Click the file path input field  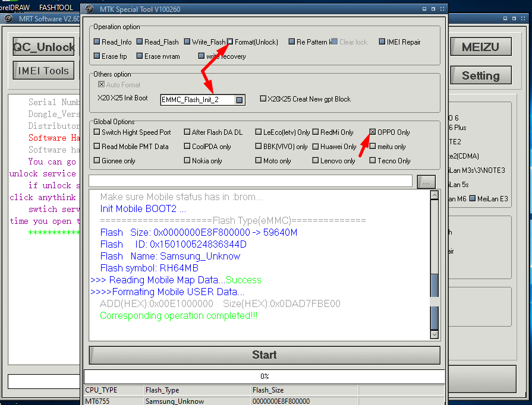pyautogui.click(x=250, y=181)
